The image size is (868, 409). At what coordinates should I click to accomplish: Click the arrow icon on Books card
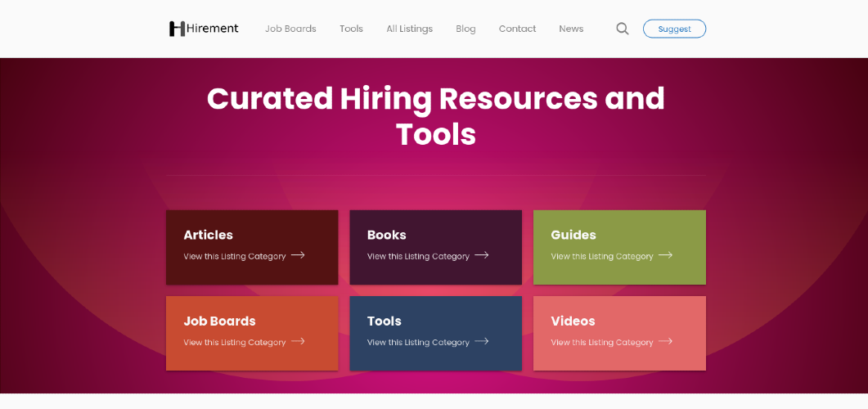tap(482, 255)
